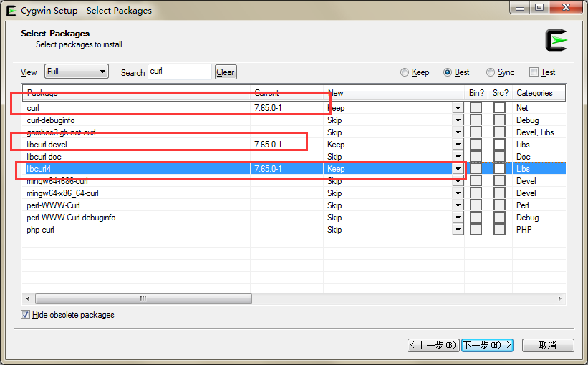
Task: Select the curl package name
Action: (33, 108)
